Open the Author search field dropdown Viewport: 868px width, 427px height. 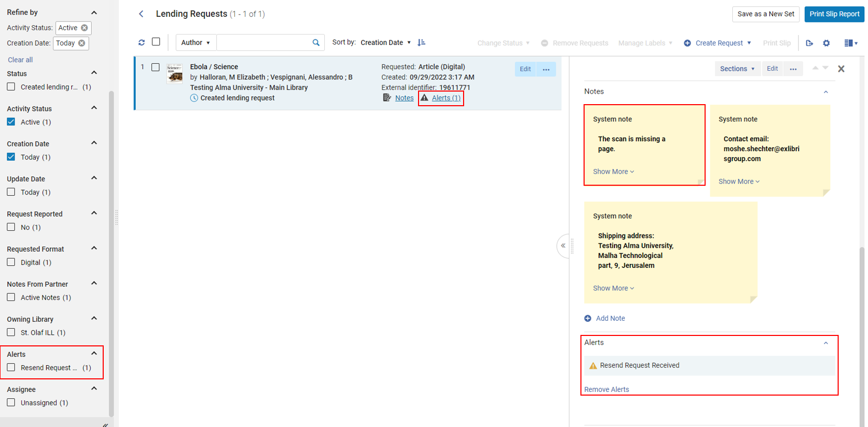196,42
